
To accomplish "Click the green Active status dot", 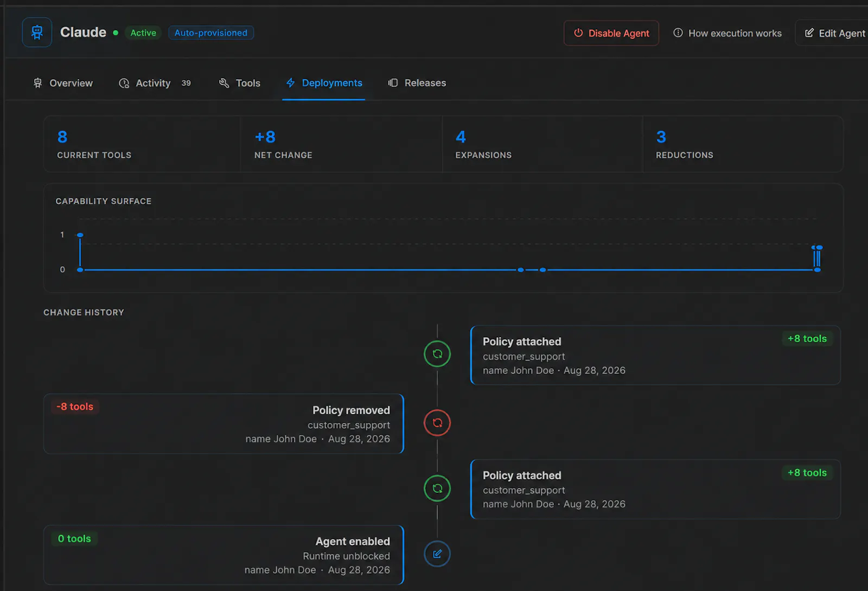I will click(x=116, y=33).
